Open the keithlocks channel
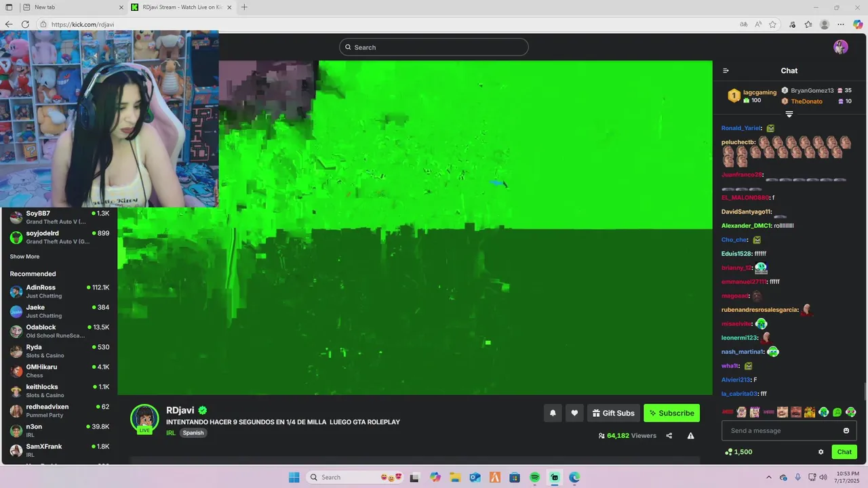 click(x=59, y=391)
